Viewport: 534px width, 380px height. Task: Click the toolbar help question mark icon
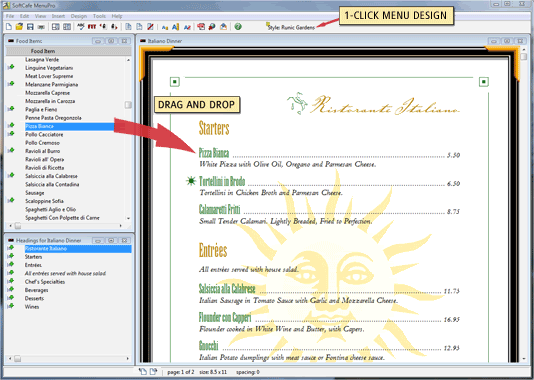click(x=238, y=27)
